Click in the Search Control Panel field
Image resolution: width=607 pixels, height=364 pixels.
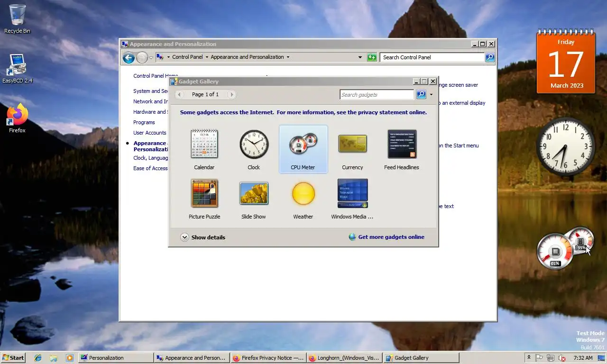(x=432, y=57)
